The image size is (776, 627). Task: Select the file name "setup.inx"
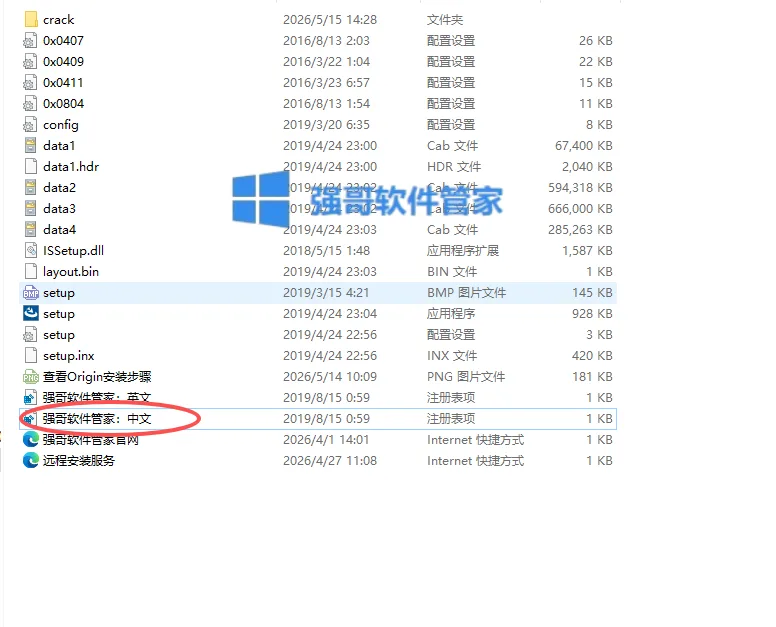tap(68, 355)
